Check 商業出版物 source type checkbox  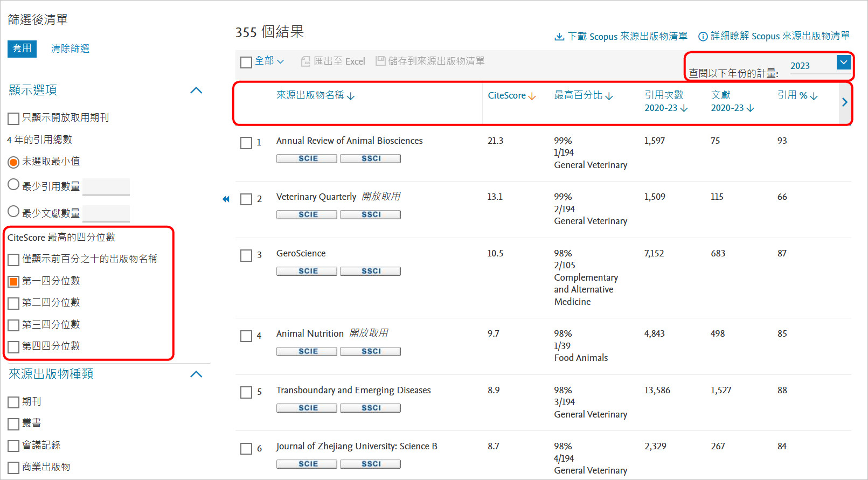13,468
